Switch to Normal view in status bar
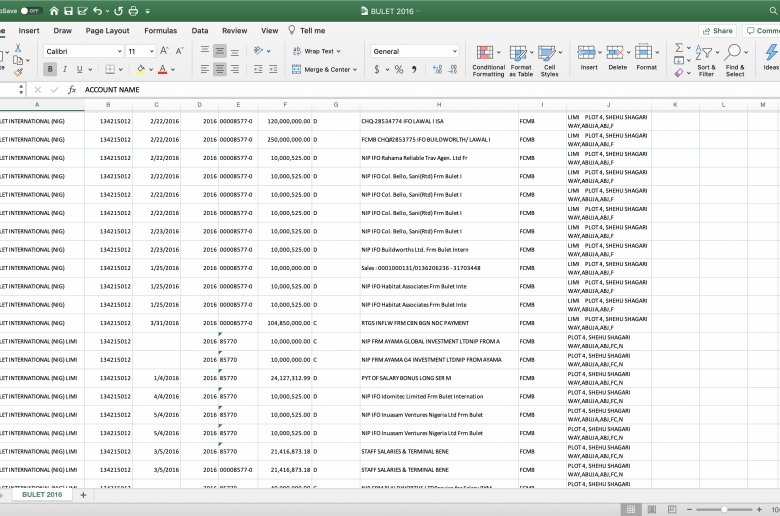 point(631,509)
